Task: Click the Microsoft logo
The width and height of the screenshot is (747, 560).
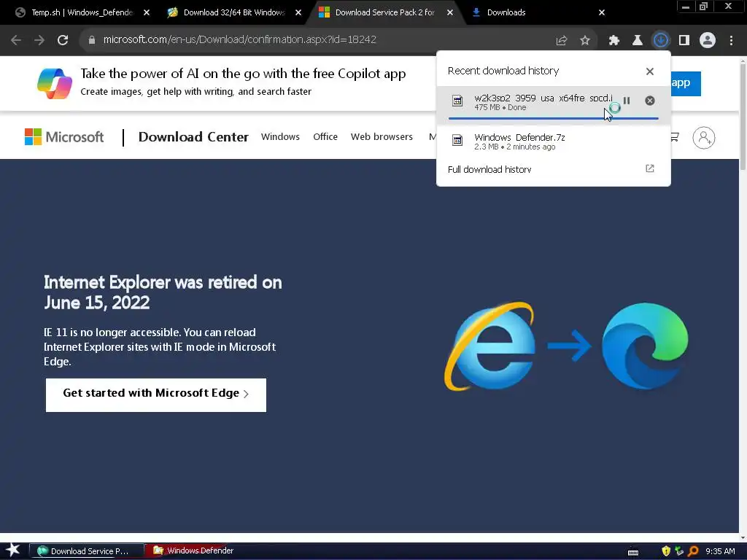Action: (64, 137)
